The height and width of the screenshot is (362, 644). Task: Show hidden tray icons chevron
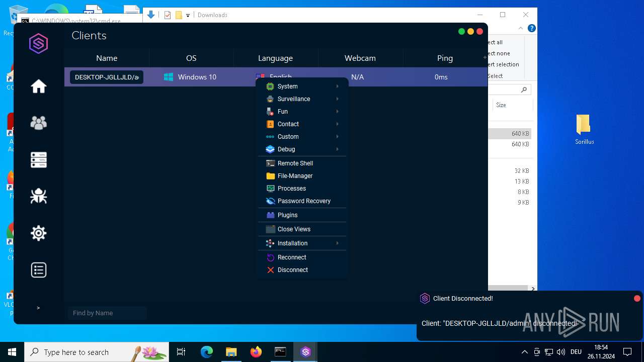click(524, 352)
